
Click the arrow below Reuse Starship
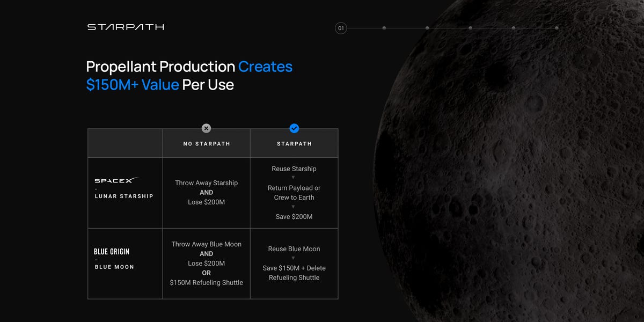tap(294, 178)
